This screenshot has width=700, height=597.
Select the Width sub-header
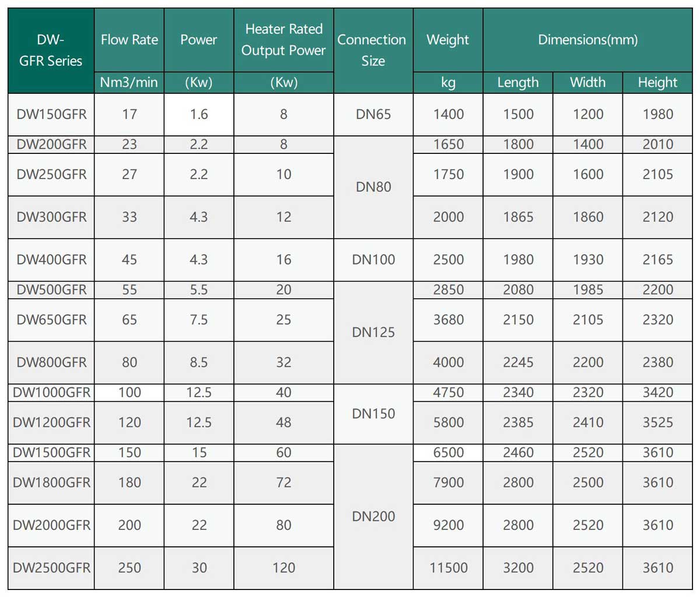click(x=587, y=82)
